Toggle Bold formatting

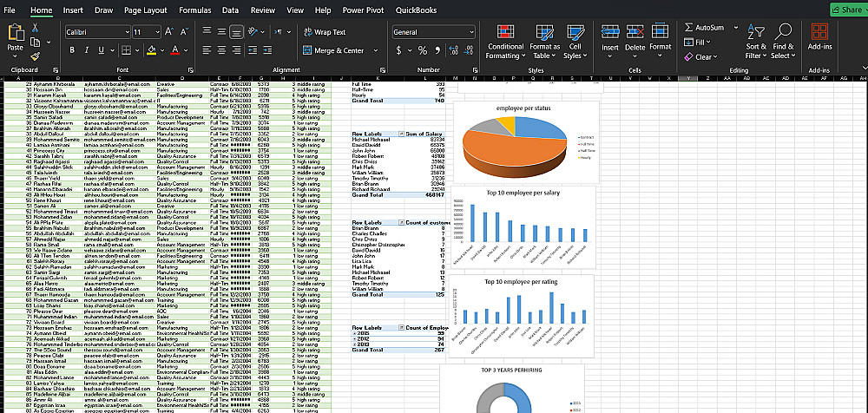pyautogui.click(x=70, y=51)
